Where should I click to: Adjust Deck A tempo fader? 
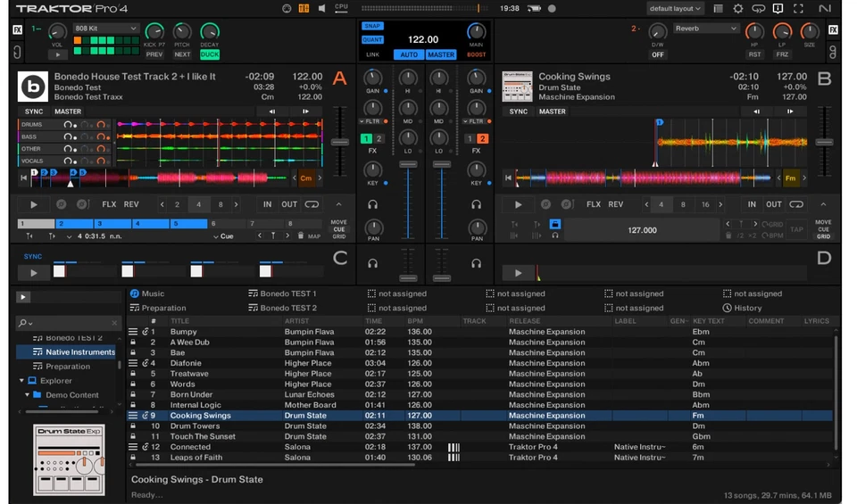(340, 142)
